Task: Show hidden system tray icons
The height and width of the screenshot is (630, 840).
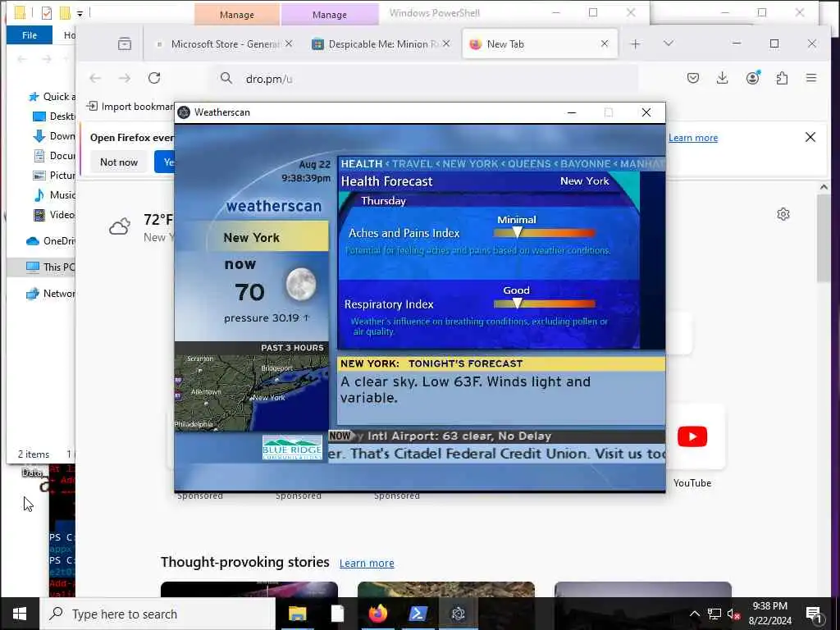Action: (694, 614)
